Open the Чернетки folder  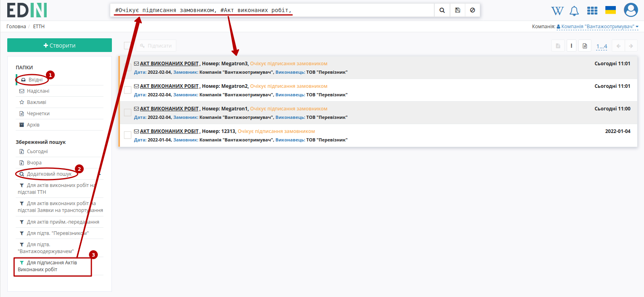point(38,114)
